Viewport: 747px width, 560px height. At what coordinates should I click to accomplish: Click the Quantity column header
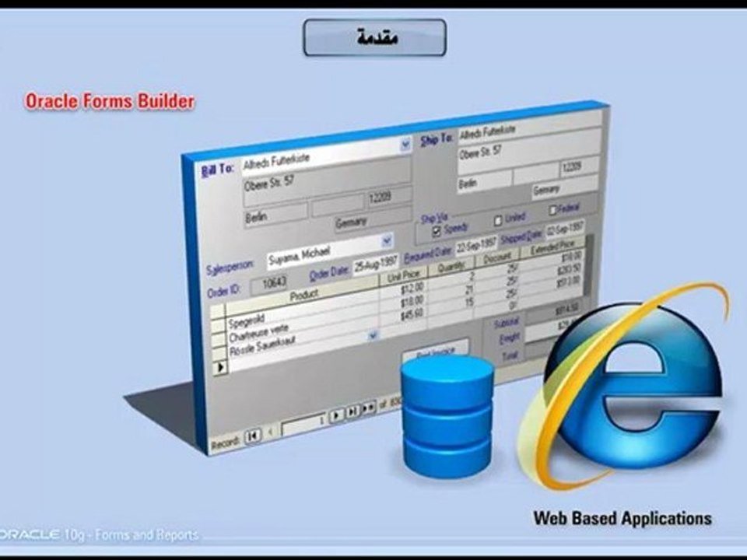point(451,267)
